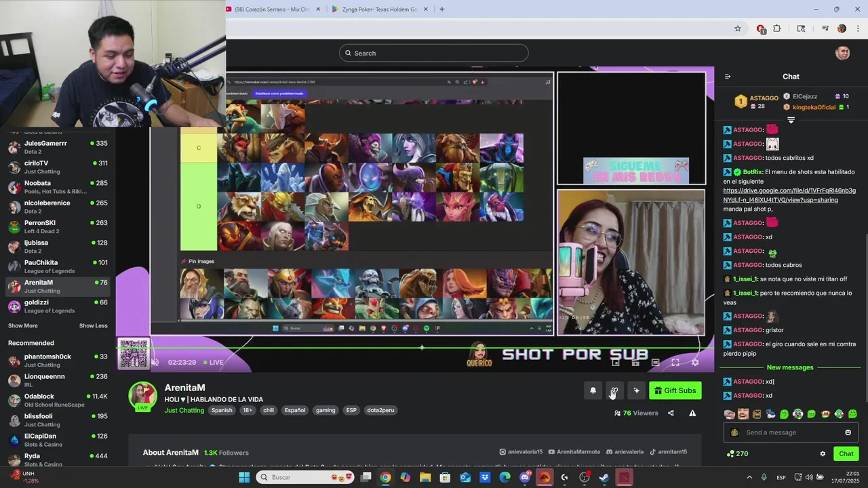Viewport: 868px width, 488px height.
Task: Select the 18+ tag
Action: point(248,410)
